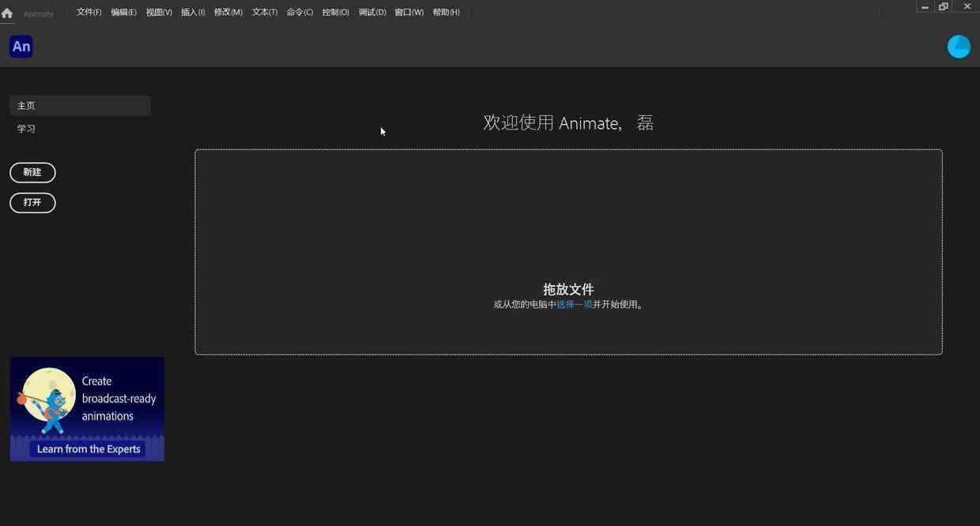Viewport: 980px width, 526px height.
Task: Open the 命令(C) menu
Action: (300, 13)
